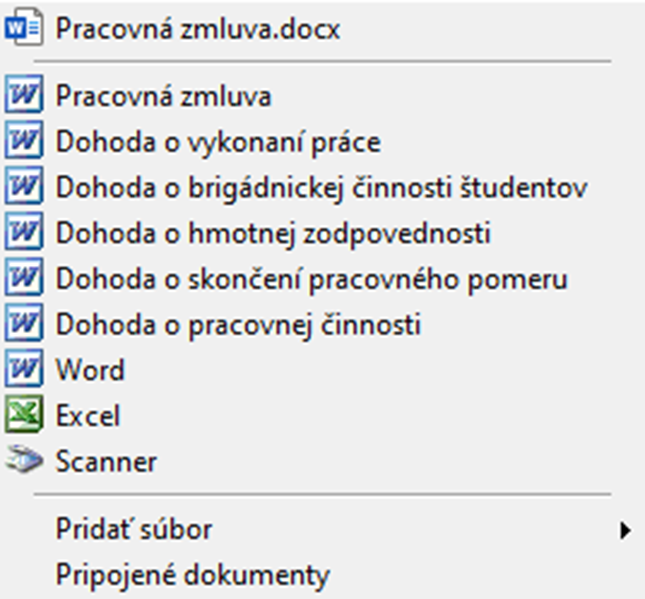Viewport: 645px width, 599px height.
Task: Click the blue Word application icon
Action: tap(23, 368)
